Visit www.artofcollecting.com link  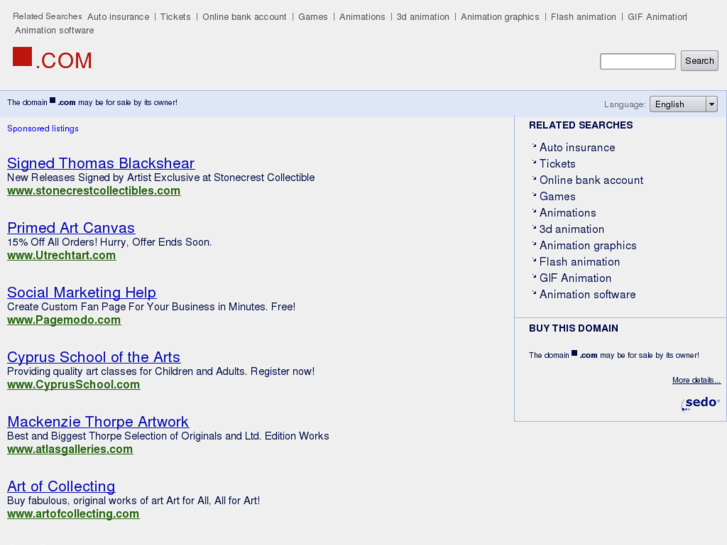coord(73,513)
